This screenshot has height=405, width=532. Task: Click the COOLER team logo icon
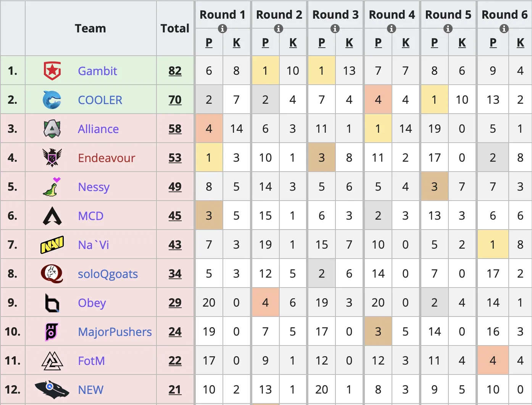point(52,100)
